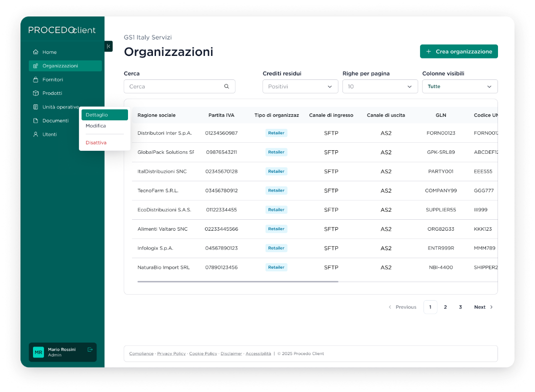Image resolution: width=535 pixels, height=392 pixels.
Task: Click the logout icon next to Mario Rossini
Action: tap(90, 350)
